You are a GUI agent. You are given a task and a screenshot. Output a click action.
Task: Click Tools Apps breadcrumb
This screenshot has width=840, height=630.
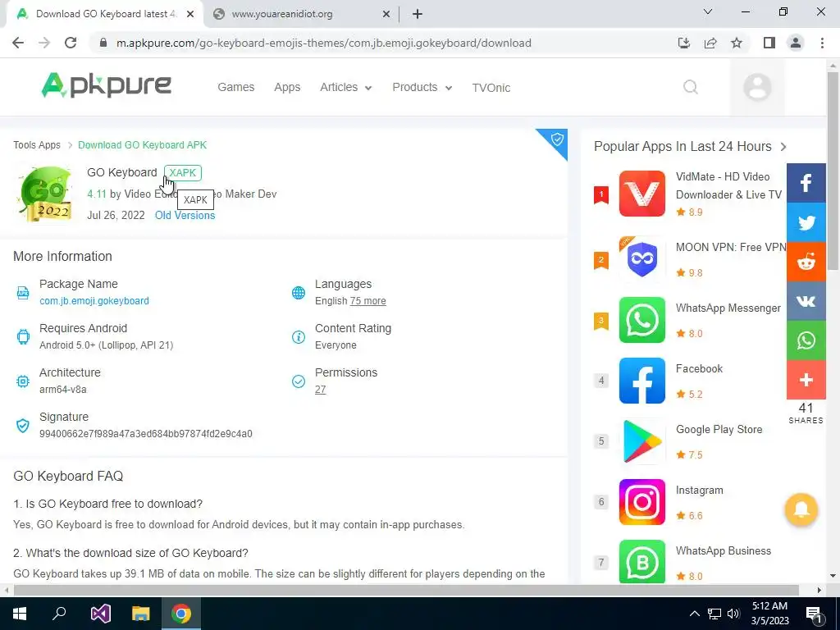(37, 145)
